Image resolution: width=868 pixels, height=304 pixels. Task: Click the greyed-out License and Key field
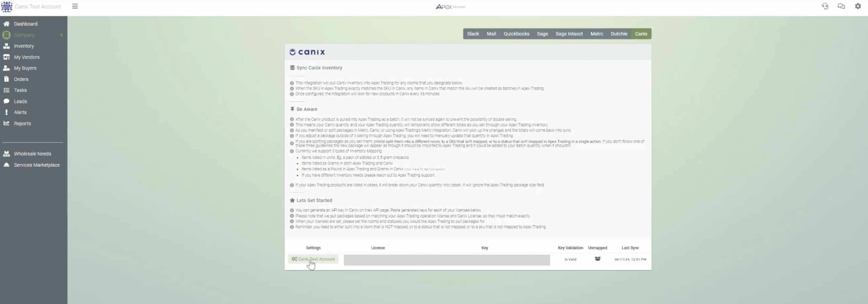447,260
